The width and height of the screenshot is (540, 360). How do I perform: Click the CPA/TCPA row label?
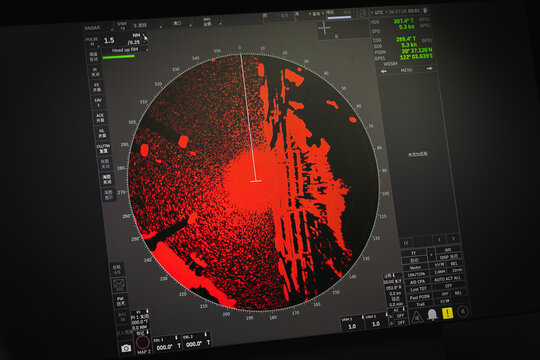pos(417,275)
